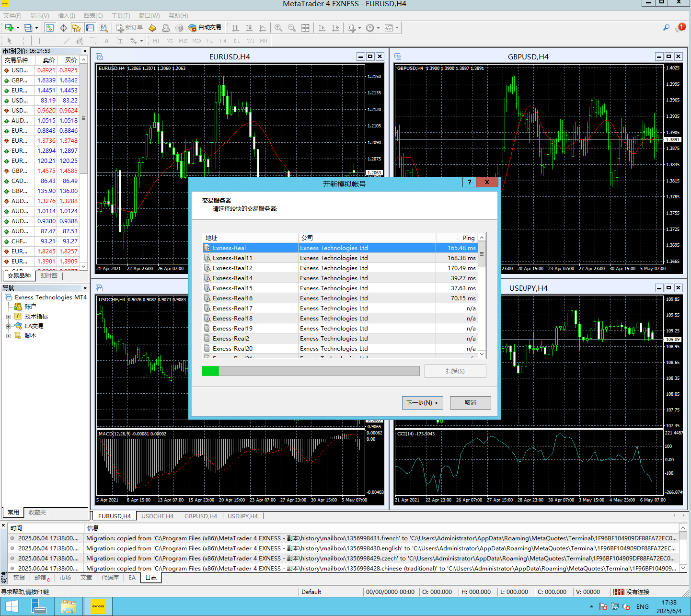This screenshot has height=616, width=691.
Task: Switch to the 即时图 tab
Action: click(x=49, y=275)
